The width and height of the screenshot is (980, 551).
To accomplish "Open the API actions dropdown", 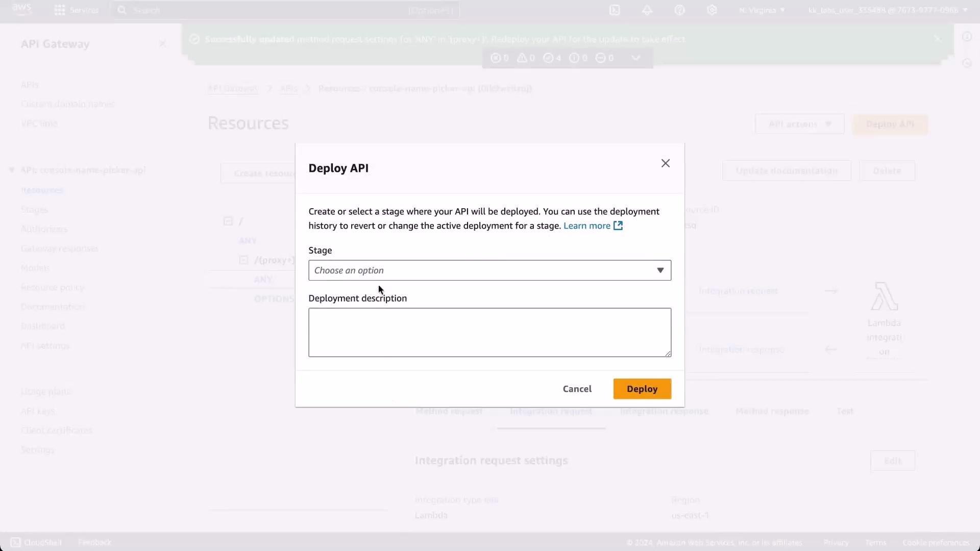I will click(799, 124).
